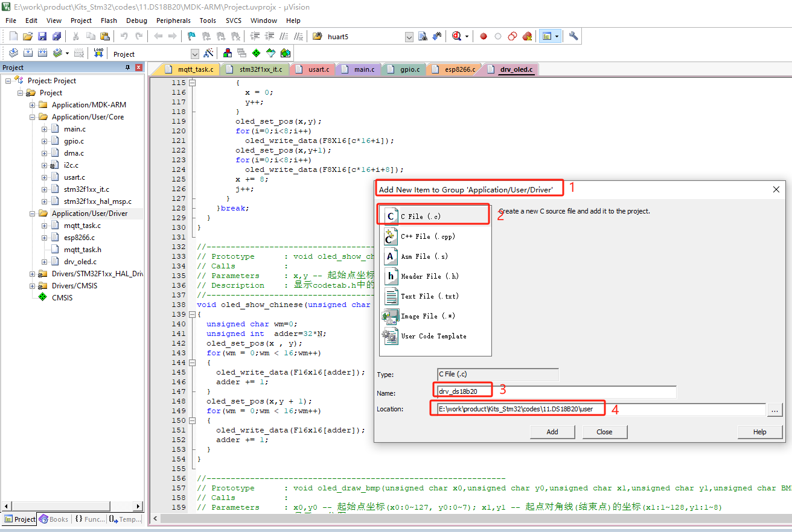792x532 pixels.
Task: Click the Close button in dialog
Action: pos(604,432)
